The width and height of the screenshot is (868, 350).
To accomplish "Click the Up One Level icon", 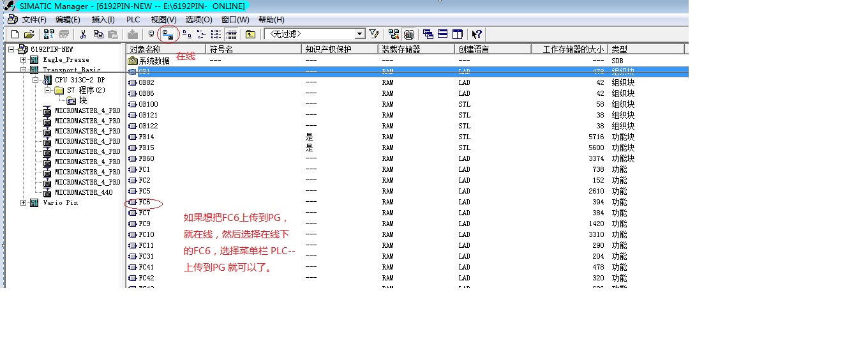I will click(250, 34).
